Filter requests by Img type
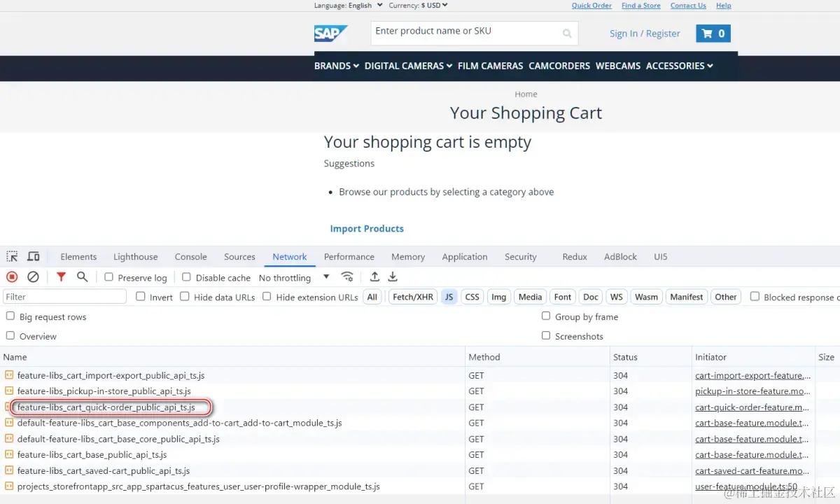840x504 pixels. click(499, 297)
